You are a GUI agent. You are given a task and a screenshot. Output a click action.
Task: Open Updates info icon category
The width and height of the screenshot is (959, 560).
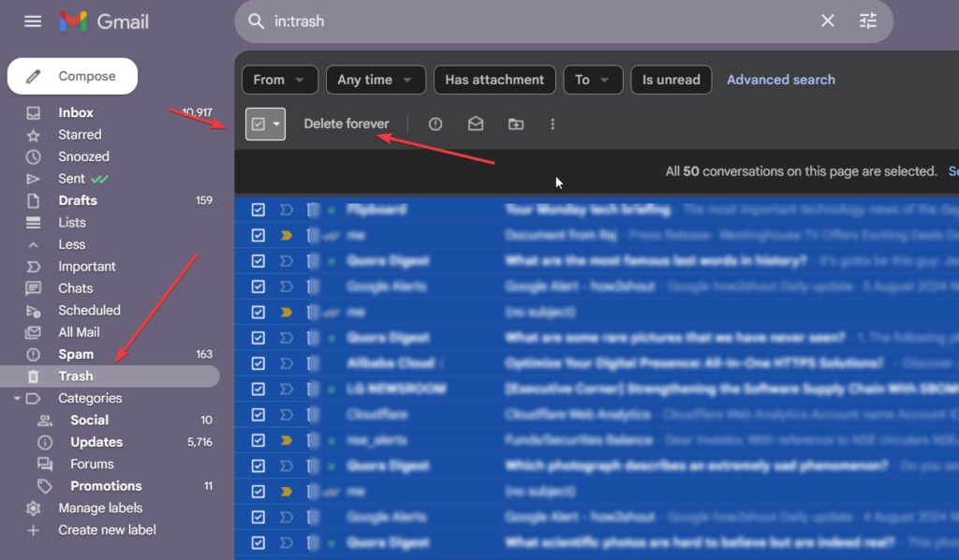(45, 442)
